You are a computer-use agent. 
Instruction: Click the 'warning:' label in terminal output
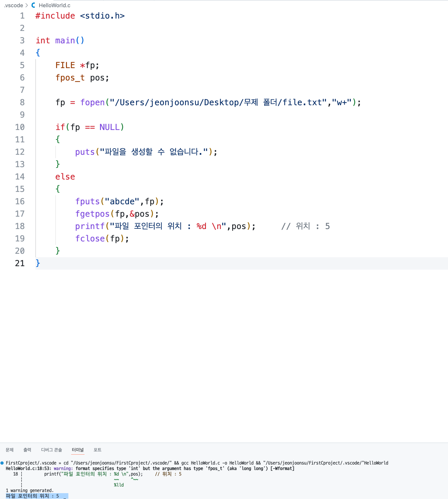63,468
